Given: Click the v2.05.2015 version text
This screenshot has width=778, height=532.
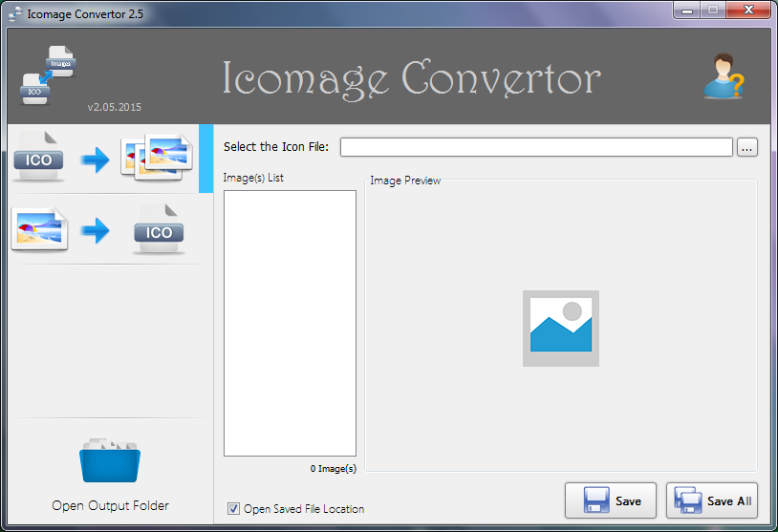Looking at the screenshot, I should click(115, 107).
